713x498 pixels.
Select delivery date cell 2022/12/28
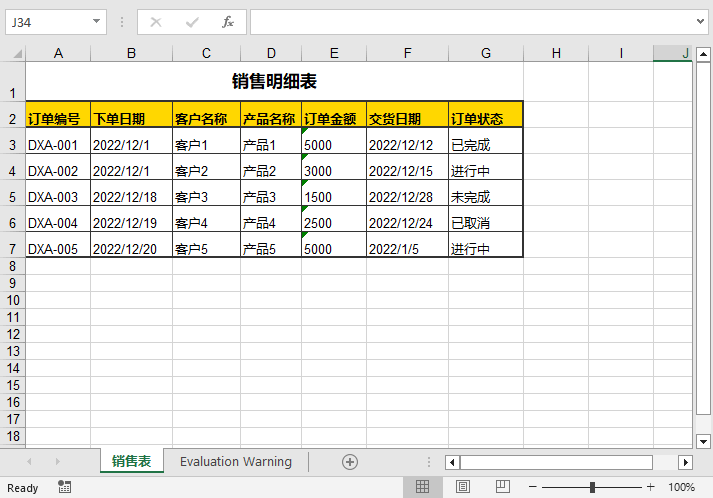coord(407,192)
